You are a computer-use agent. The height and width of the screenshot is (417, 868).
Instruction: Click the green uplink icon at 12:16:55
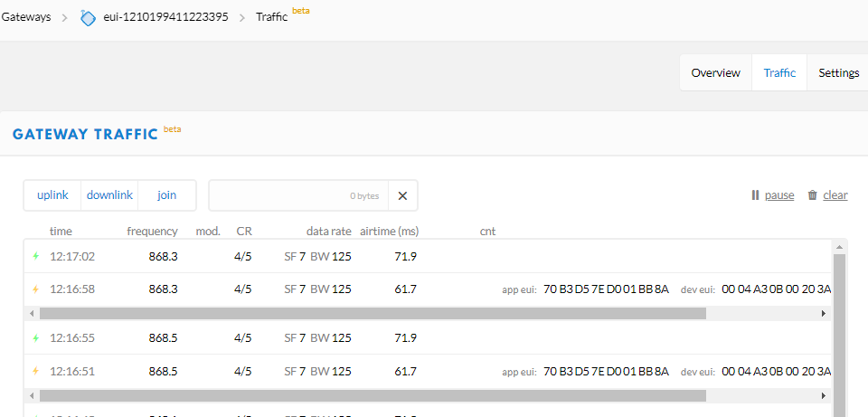[x=36, y=338]
